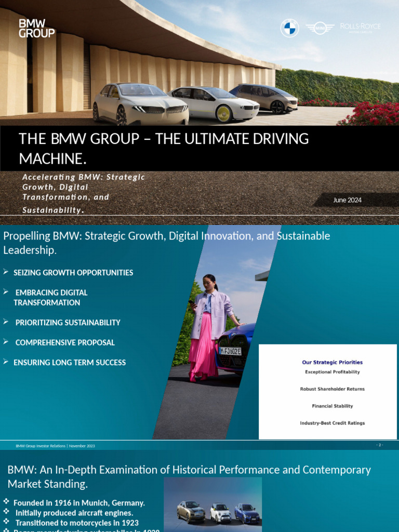Click the BMW GROUP wordmark logo
This screenshot has width=399, height=532.
(x=37, y=29)
